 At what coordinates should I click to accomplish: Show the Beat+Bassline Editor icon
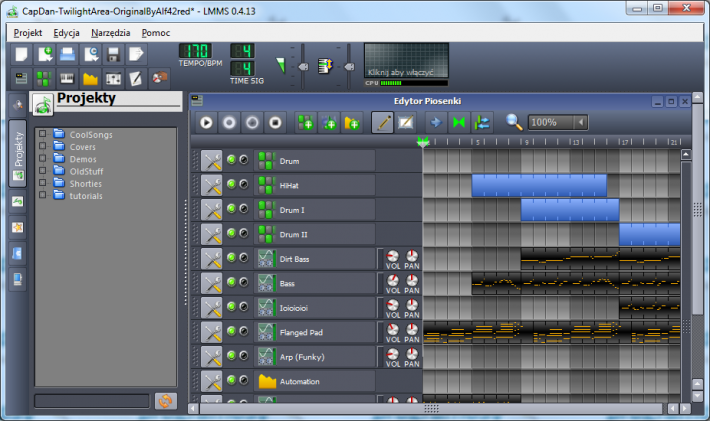point(44,79)
